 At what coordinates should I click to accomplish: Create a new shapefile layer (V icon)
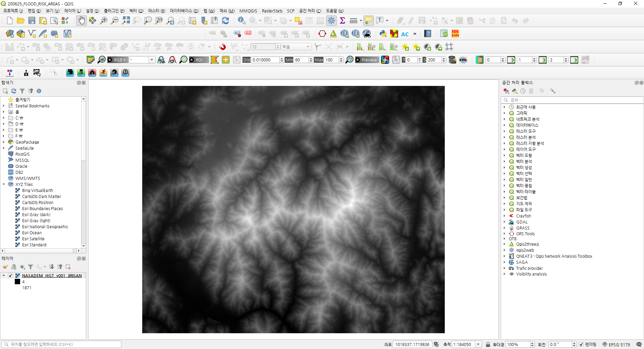[x=32, y=34]
